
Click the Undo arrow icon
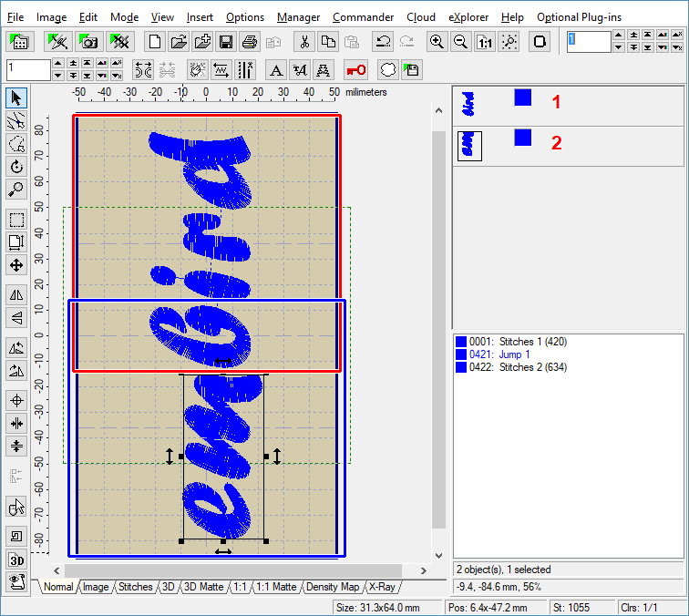click(x=384, y=42)
